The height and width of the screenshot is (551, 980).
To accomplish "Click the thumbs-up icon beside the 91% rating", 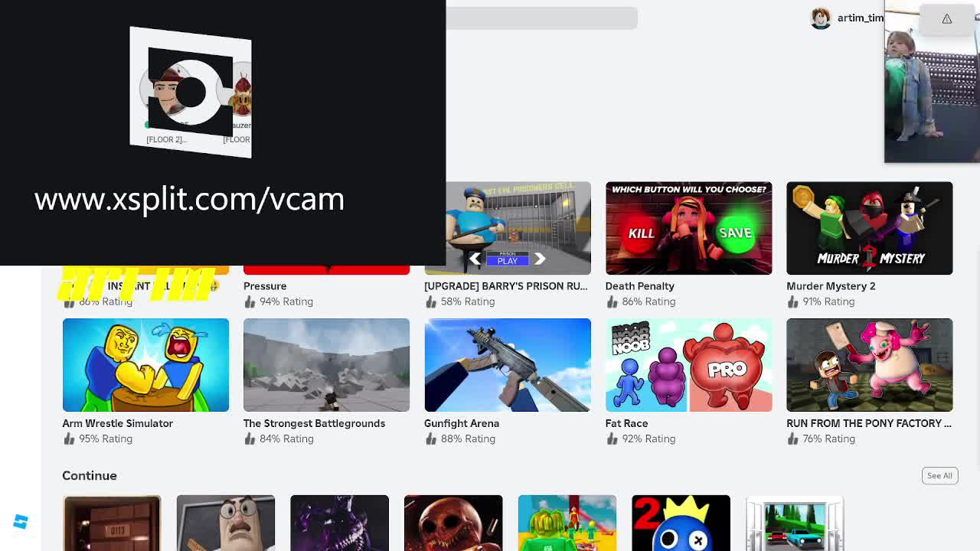I will 792,302.
